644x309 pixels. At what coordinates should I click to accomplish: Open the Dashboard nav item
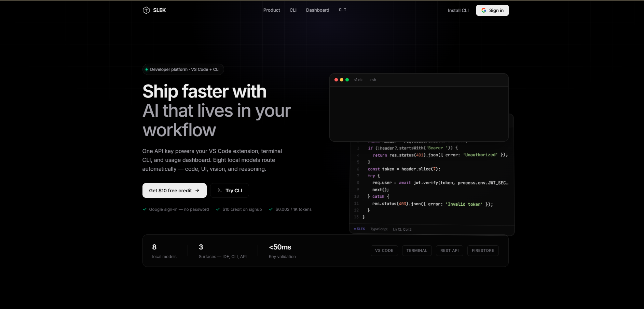point(318,10)
